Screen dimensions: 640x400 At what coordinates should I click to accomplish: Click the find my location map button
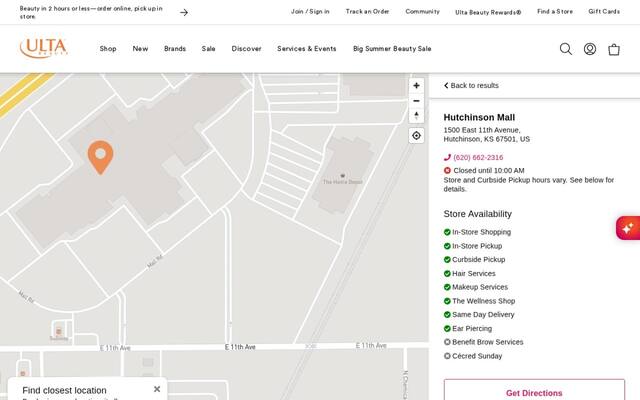tap(416, 136)
